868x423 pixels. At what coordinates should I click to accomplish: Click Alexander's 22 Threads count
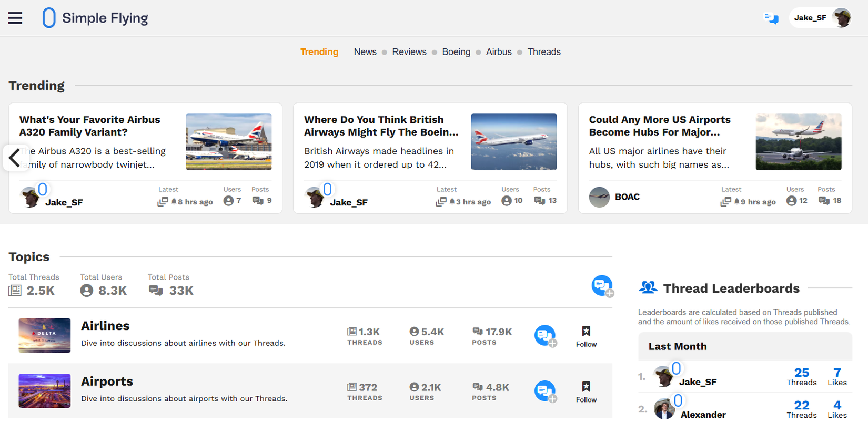click(x=802, y=409)
